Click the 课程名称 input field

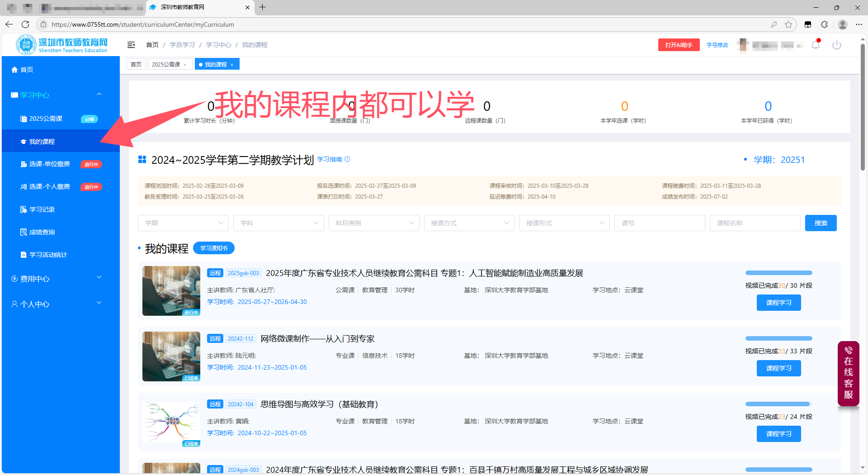tap(755, 223)
